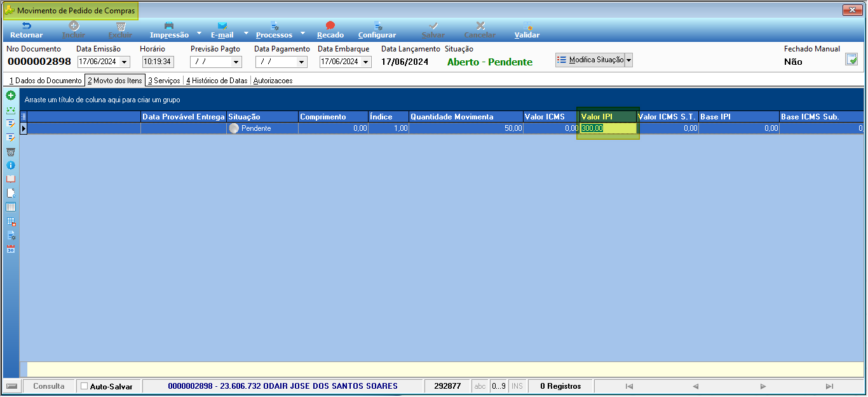The image size is (868, 397).
Task: Go to previous record navigation button
Action: pos(695,386)
